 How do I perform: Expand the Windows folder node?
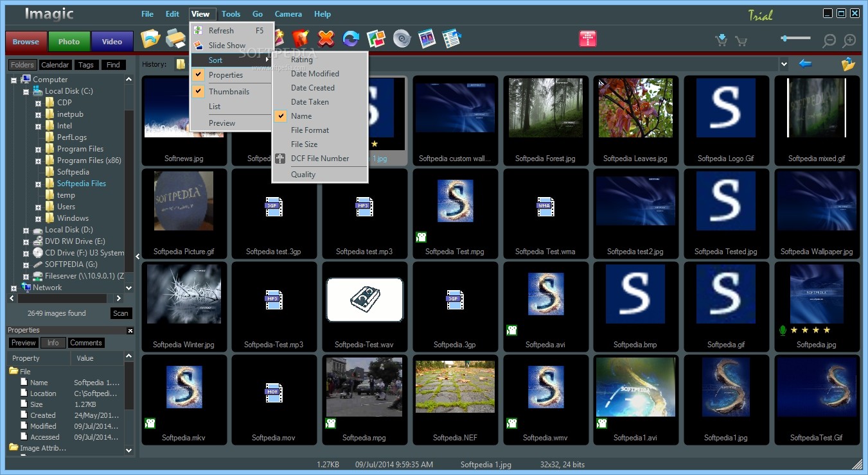tap(38, 218)
